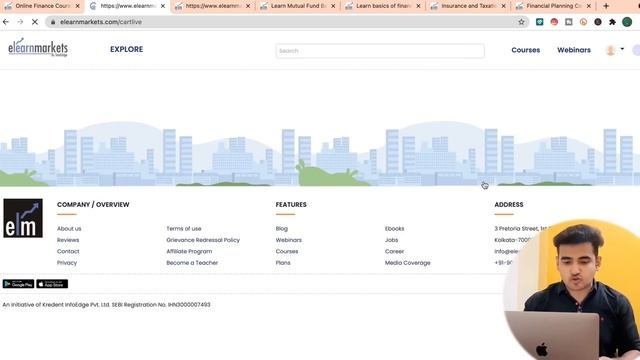
Task: Open Courses link in footer Features
Action: point(287,251)
